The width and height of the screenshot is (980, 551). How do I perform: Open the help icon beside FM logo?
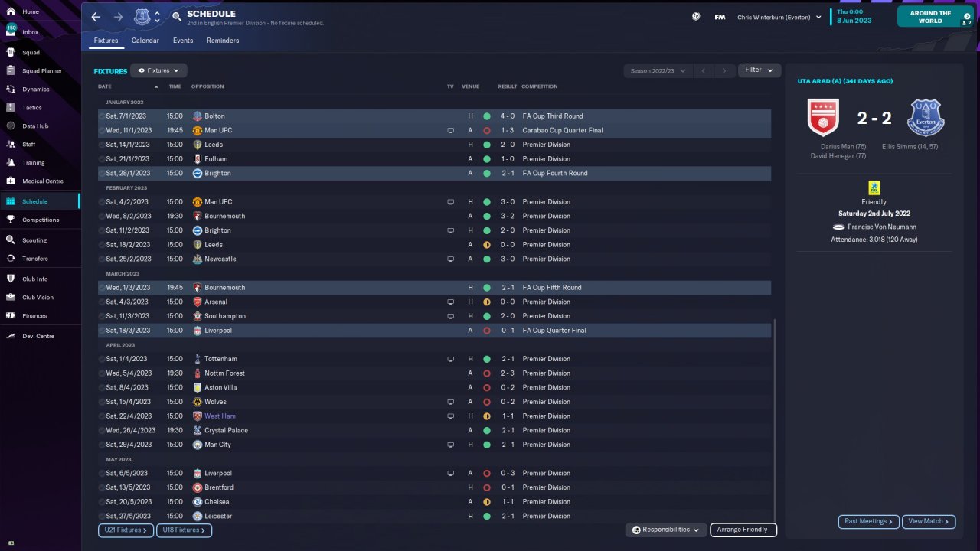click(x=696, y=17)
